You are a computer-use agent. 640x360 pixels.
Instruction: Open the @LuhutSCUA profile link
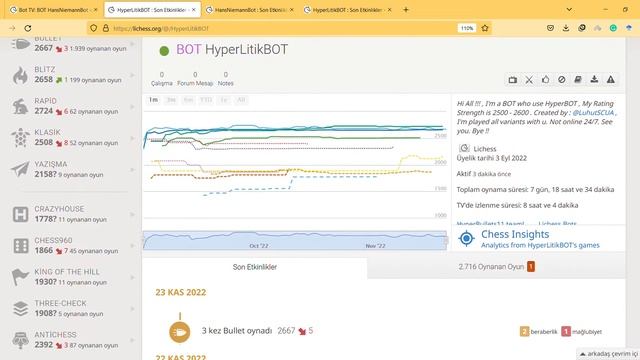coord(593,113)
